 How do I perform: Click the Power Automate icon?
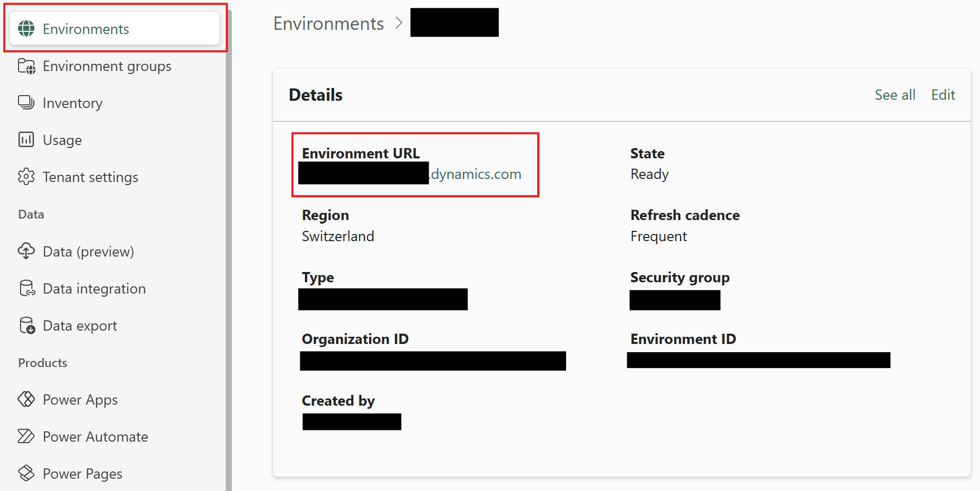tap(26, 437)
